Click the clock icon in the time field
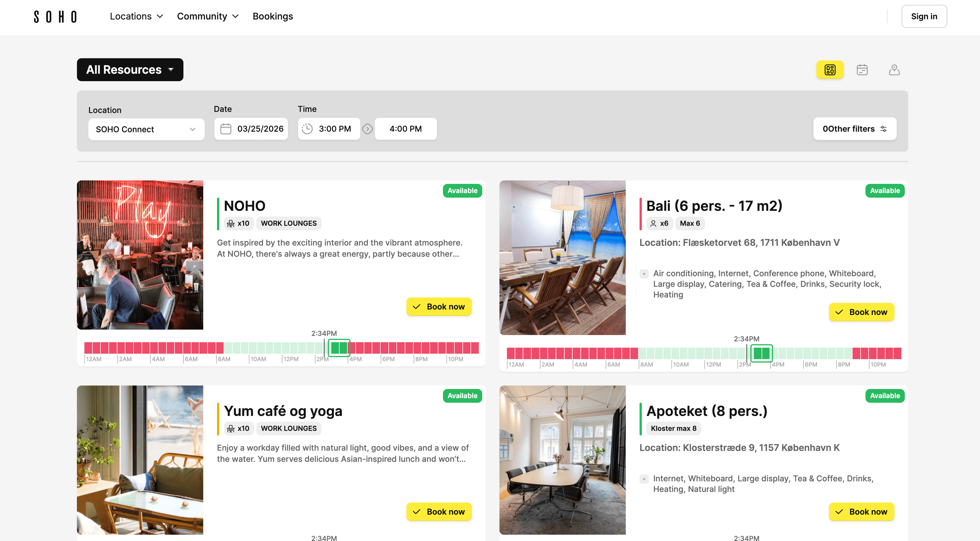 click(x=307, y=129)
